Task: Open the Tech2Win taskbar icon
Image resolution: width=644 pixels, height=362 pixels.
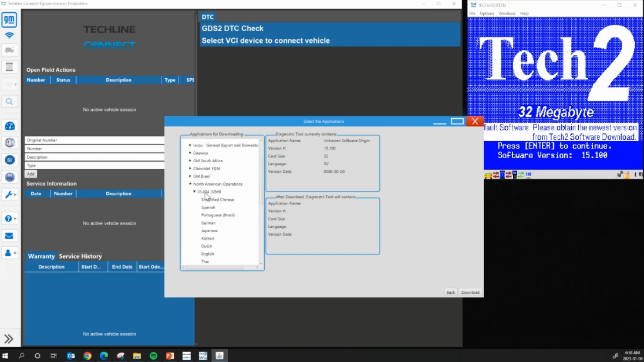Action: pos(203,356)
